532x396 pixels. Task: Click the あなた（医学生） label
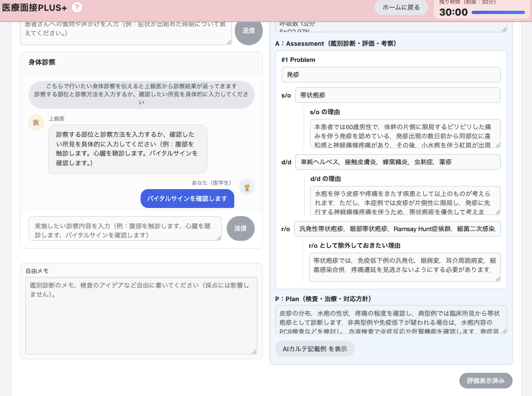coord(212,183)
